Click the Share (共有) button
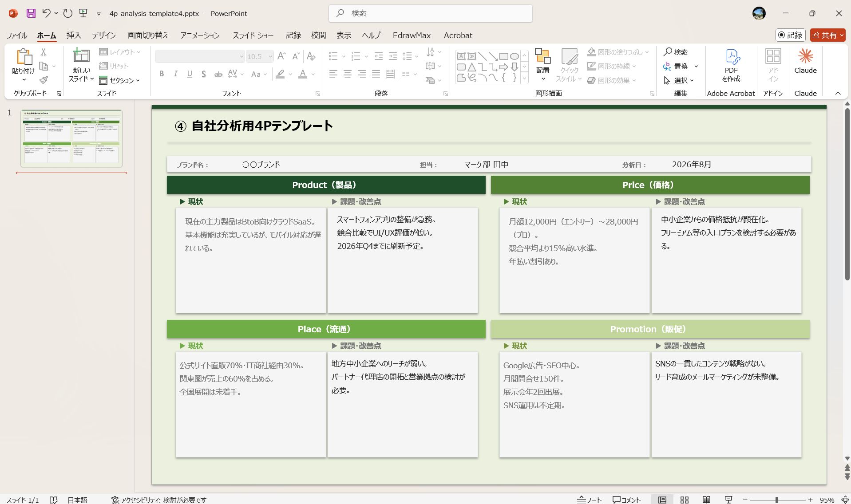Screen dimensions: 851x504 (827, 35)
